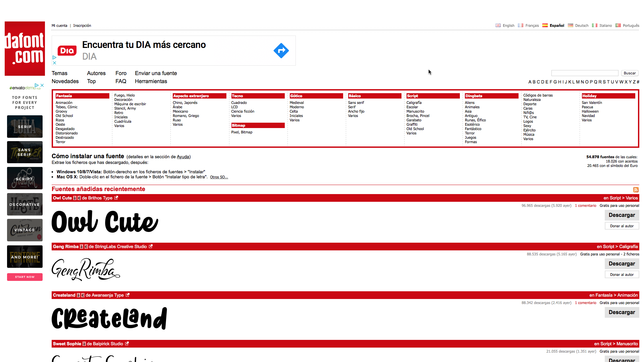Open StringLabs Creative Studio external link icon
Screen dimensions: 644x362
pyautogui.click(x=151, y=246)
